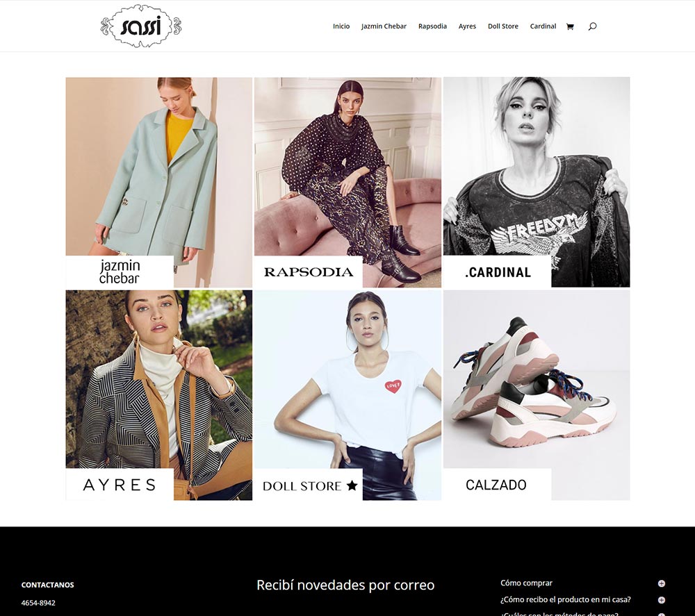This screenshot has width=695, height=616.
Task: Select Rapsodia in the top menu
Action: click(432, 26)
